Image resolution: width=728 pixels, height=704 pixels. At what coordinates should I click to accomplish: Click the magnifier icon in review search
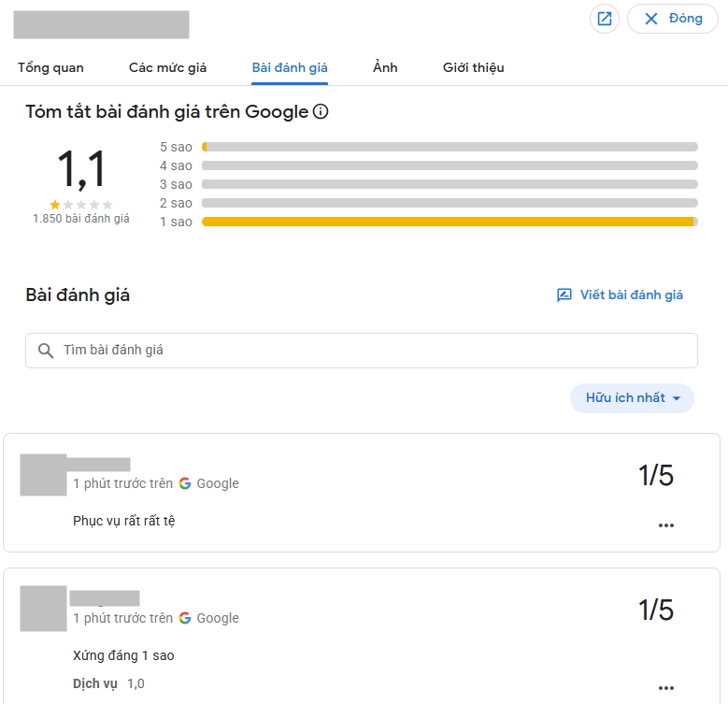click(x=46, y=351)
